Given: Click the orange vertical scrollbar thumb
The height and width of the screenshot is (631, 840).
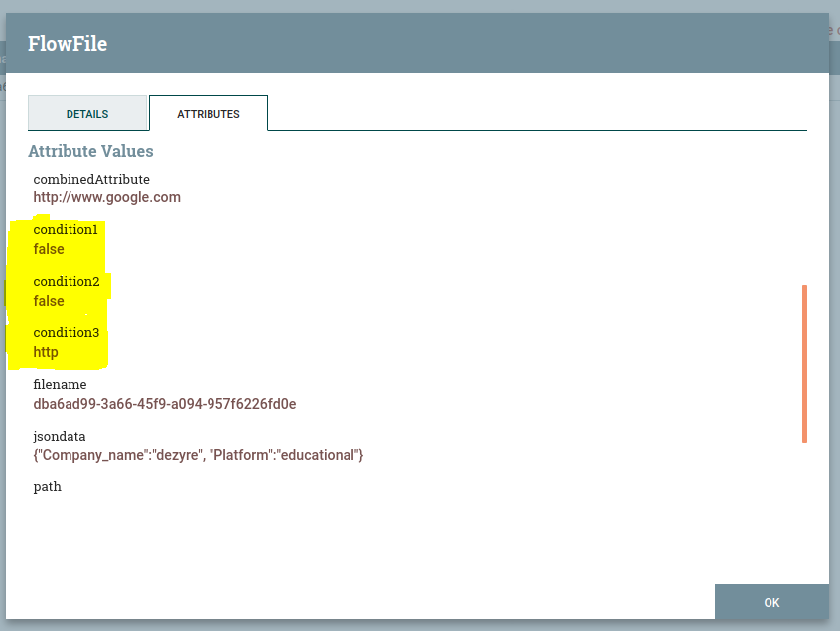Looking at the screenshot, I should click(x=804, y=363).
